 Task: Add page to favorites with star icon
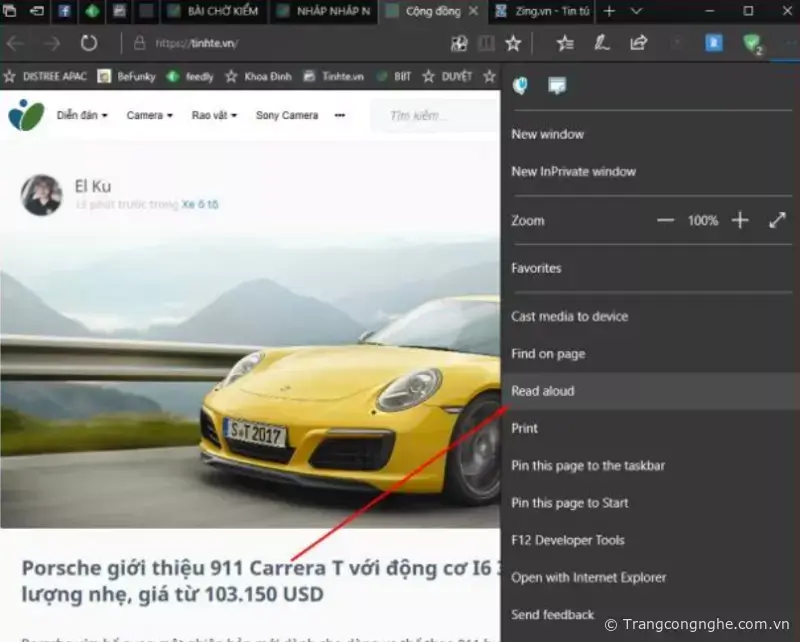click(513, 43)
